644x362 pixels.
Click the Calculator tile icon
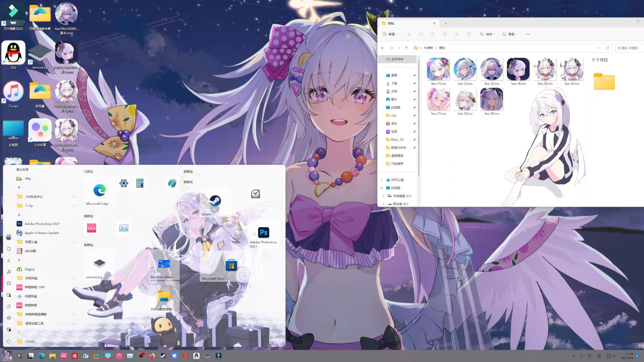[x=140, y=183]
